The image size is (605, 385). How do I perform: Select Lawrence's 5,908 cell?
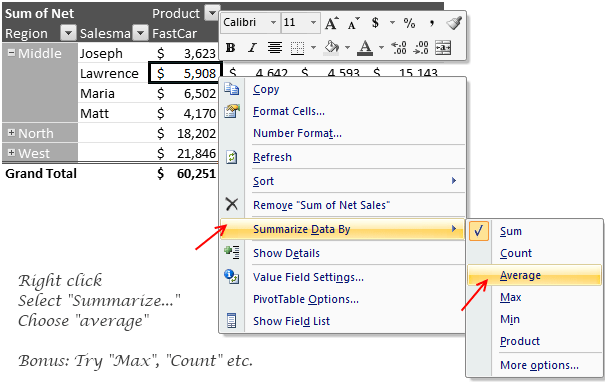pyautogui.click(x=185, y=73)
